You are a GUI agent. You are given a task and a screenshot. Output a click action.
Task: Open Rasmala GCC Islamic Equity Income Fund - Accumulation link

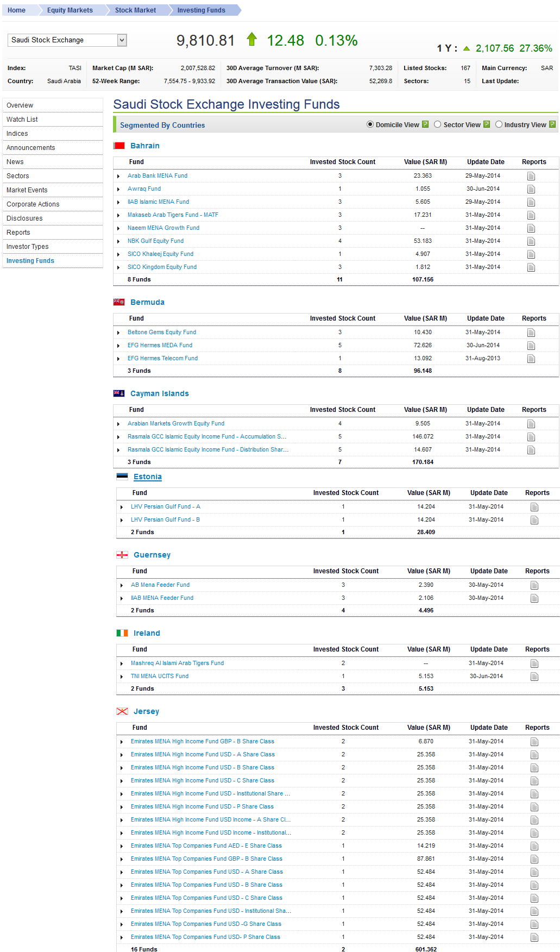coord(207,437)
